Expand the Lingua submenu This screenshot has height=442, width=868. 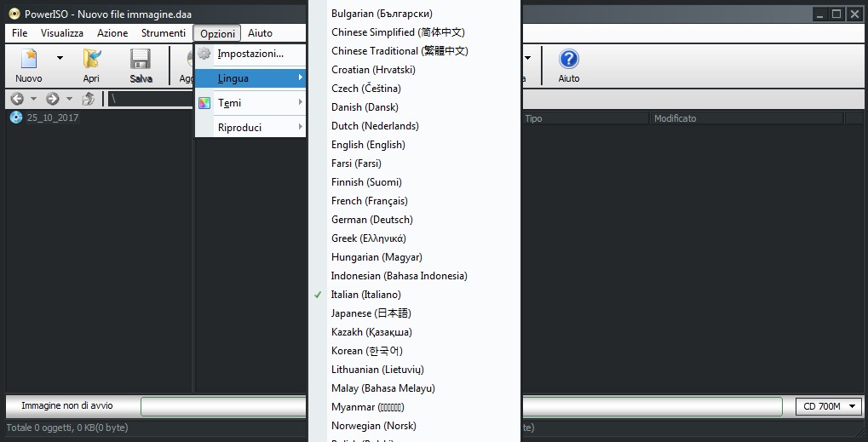[x=250, y=78]
